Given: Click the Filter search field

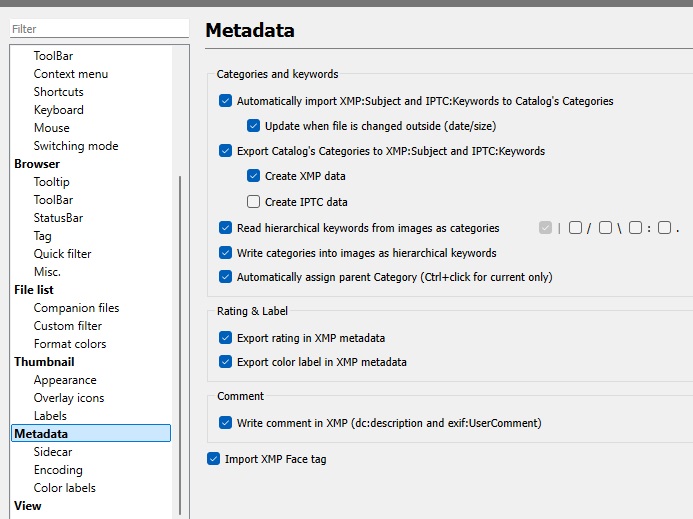Looking at the screenshot, I should (x=98, y=30).
